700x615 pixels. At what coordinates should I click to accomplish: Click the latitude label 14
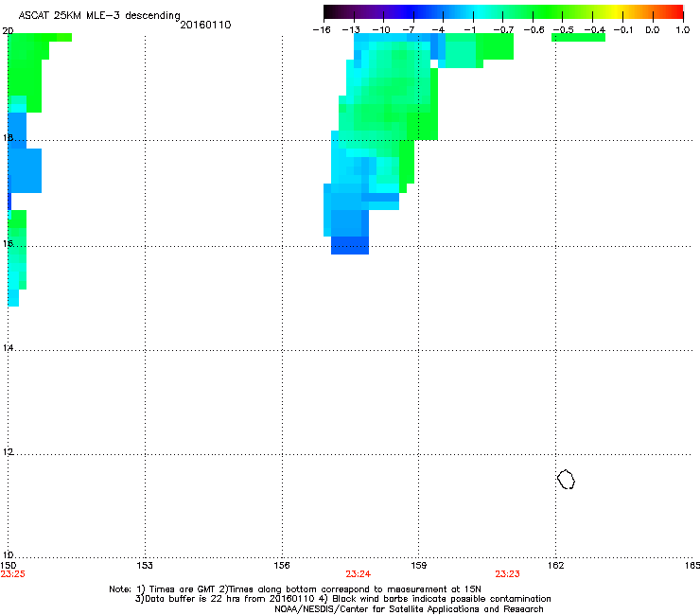pyautogui.click(x=8, y=347)
